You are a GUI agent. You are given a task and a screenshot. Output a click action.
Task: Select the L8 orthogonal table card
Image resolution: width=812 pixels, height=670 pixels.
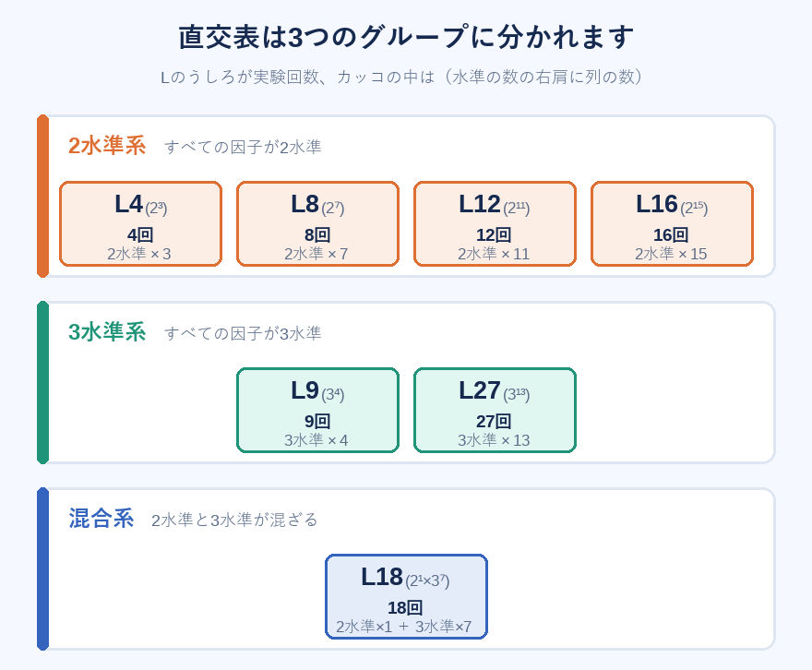[318, 223]
